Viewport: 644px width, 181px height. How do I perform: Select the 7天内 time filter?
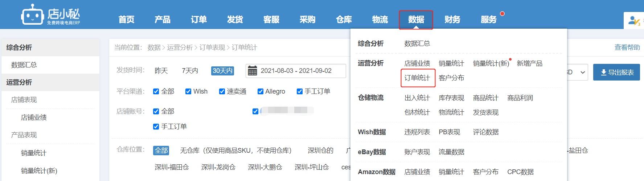coord(190,71)
